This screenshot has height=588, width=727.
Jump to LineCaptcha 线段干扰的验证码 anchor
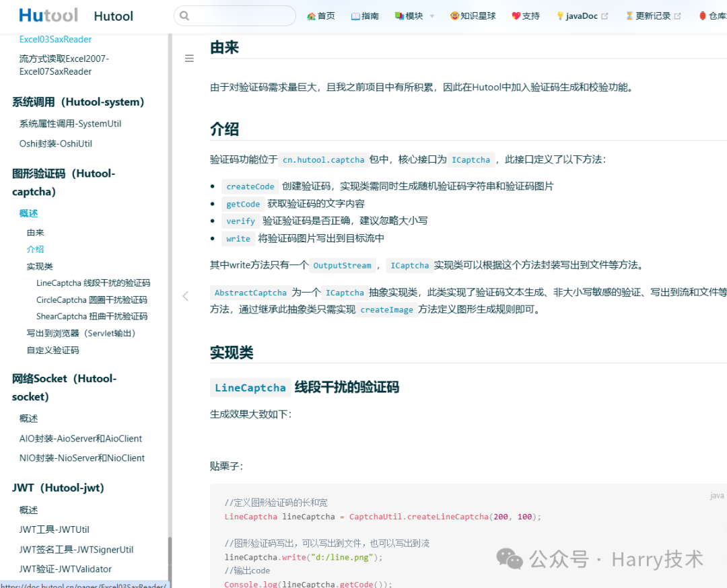point(93,283)
